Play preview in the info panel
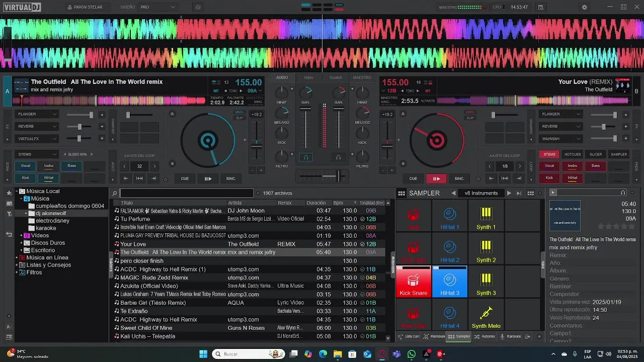 pos(553,193)
